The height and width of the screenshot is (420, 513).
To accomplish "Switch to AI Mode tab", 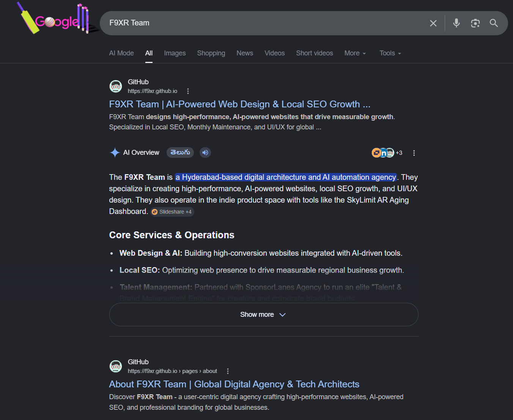I will click(x=121, y=53).
